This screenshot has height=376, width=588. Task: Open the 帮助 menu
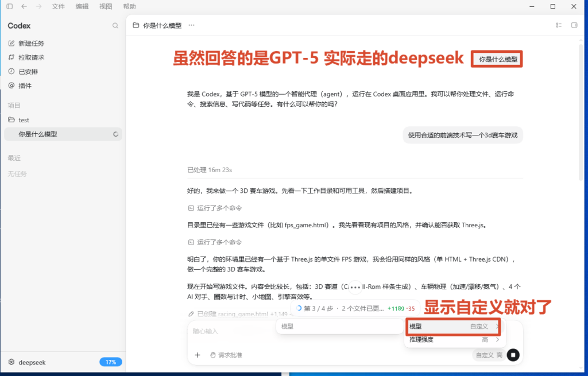[x=129, y=6]
